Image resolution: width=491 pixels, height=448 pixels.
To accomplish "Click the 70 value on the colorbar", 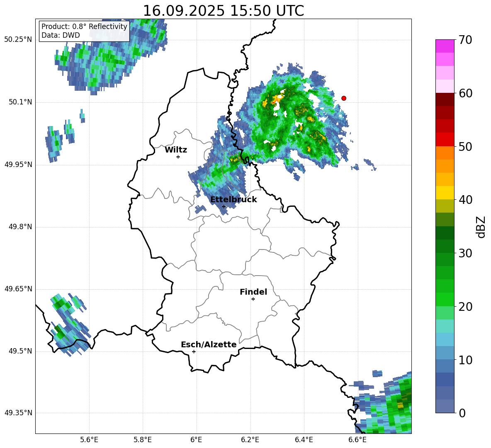I will tap(465, 40).
